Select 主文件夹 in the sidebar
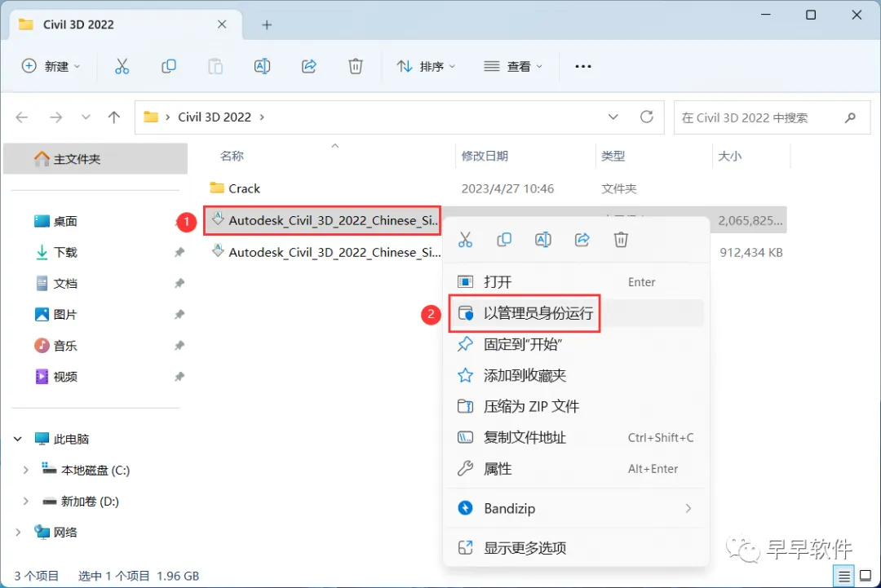This screenshot has height=588, width=881. click(95, 159)
